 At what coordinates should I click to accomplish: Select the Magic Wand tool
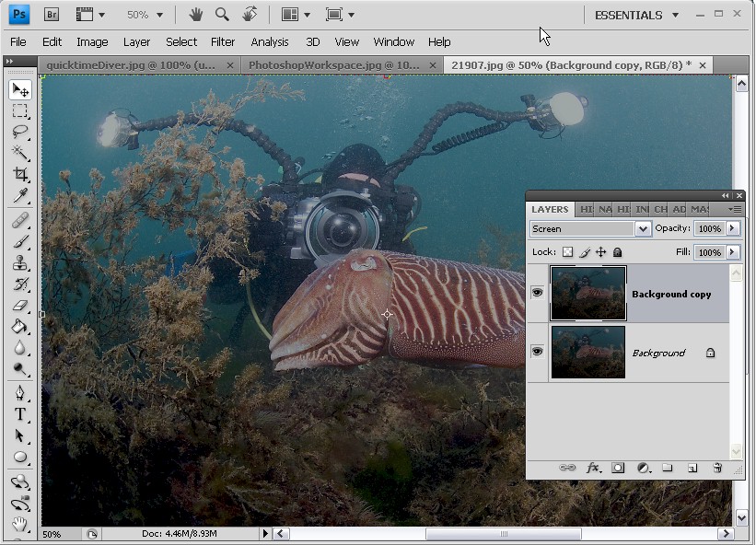click(x=20, y=153)
